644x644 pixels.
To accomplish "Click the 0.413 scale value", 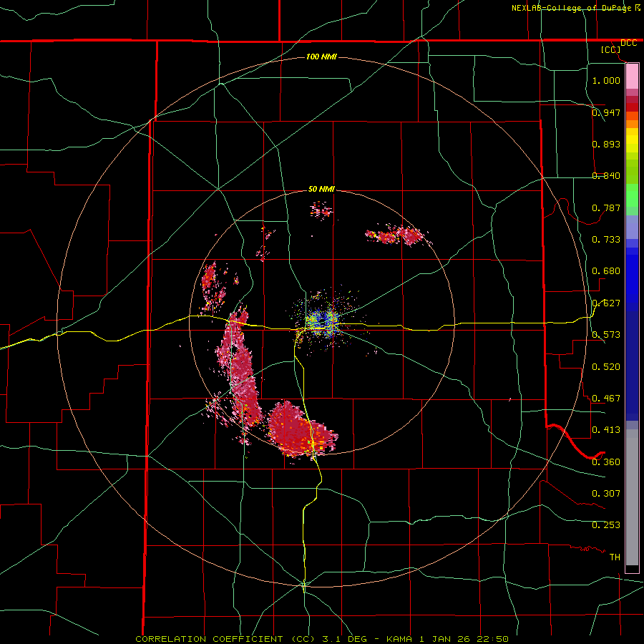I will pos(606,429).
